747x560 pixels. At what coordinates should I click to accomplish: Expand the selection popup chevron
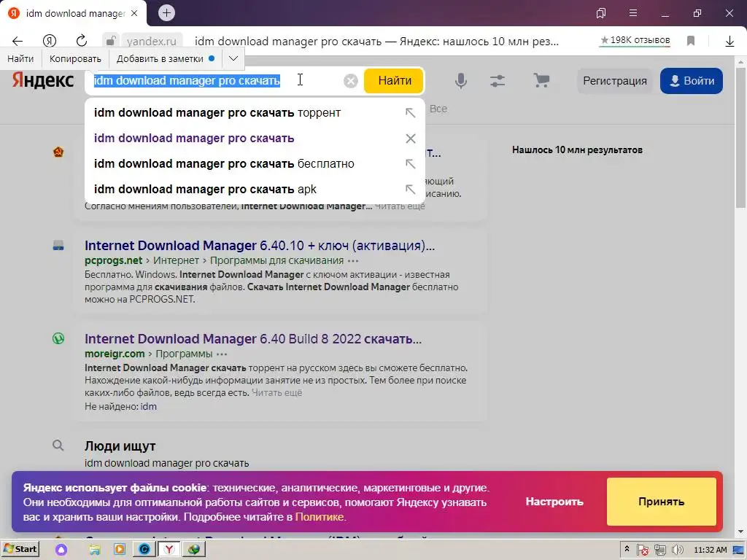pyautogui.click(x=233, y=58)
